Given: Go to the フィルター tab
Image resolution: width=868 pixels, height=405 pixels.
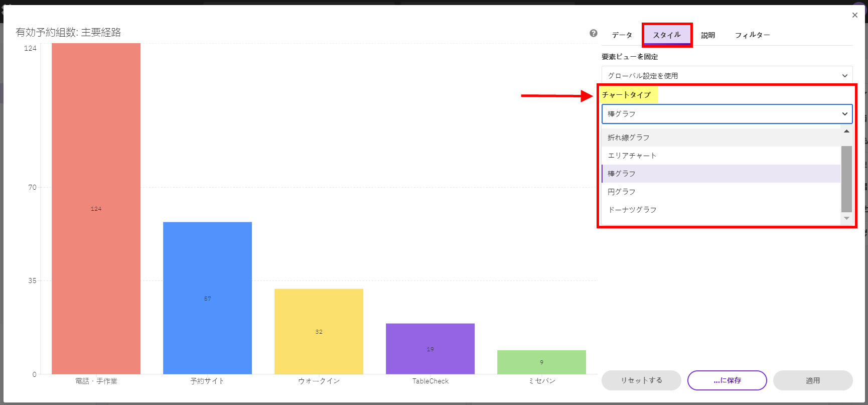Looking at the screenshot, I should 752,35.
